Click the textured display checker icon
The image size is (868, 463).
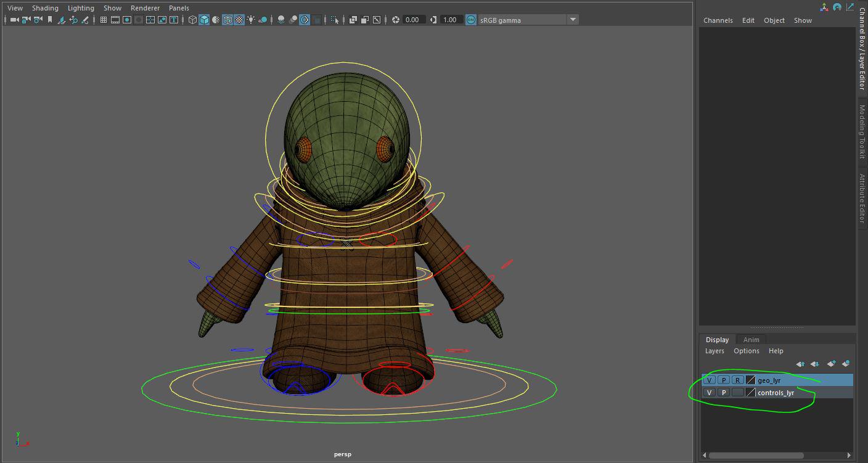click(239, 20)
